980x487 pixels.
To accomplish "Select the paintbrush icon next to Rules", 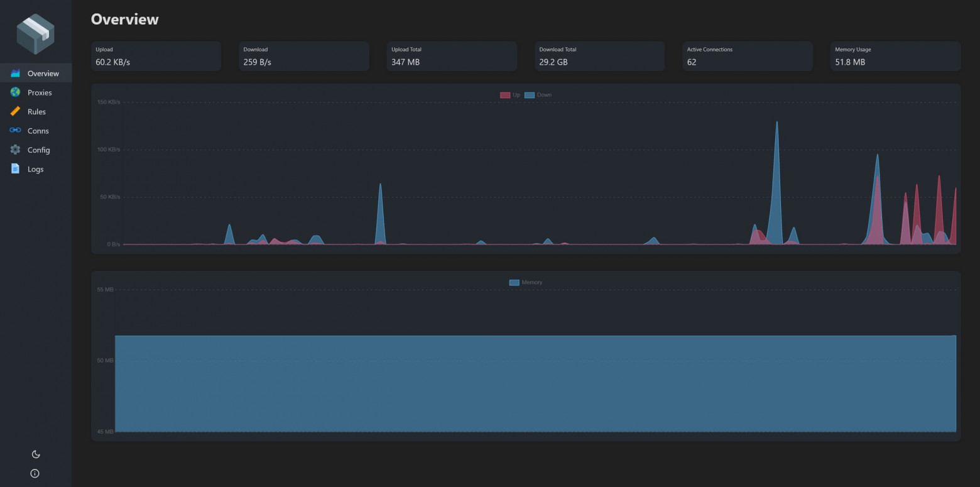I will point(14,111).
